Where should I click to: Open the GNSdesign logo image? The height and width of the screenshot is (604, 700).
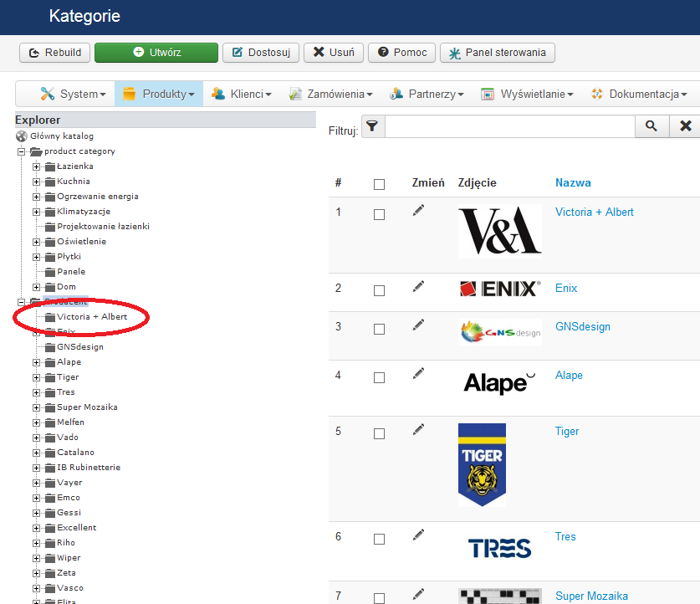pyautogui.click(x=500, y=332)
